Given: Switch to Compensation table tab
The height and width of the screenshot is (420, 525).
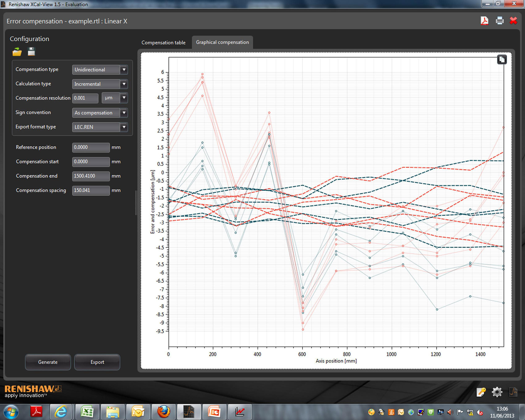Looking at the screenshot, I should click(163, 43).
